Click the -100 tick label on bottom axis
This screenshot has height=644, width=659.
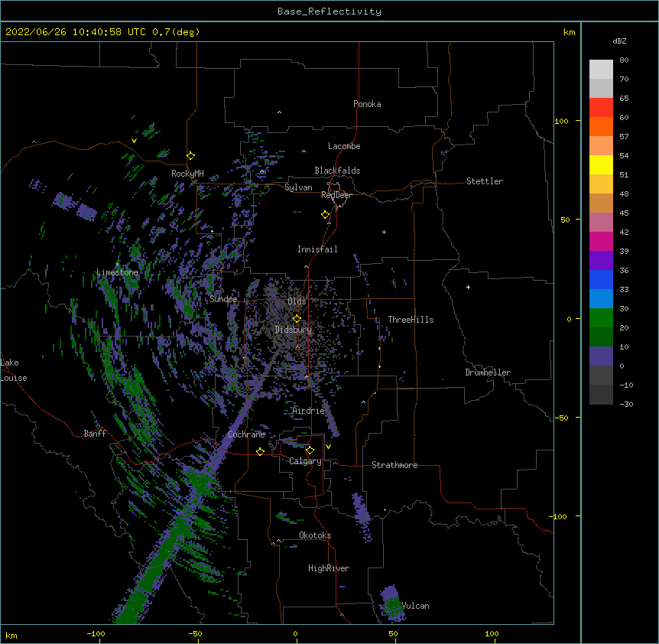pyautogui.click(x=96, y=633)
